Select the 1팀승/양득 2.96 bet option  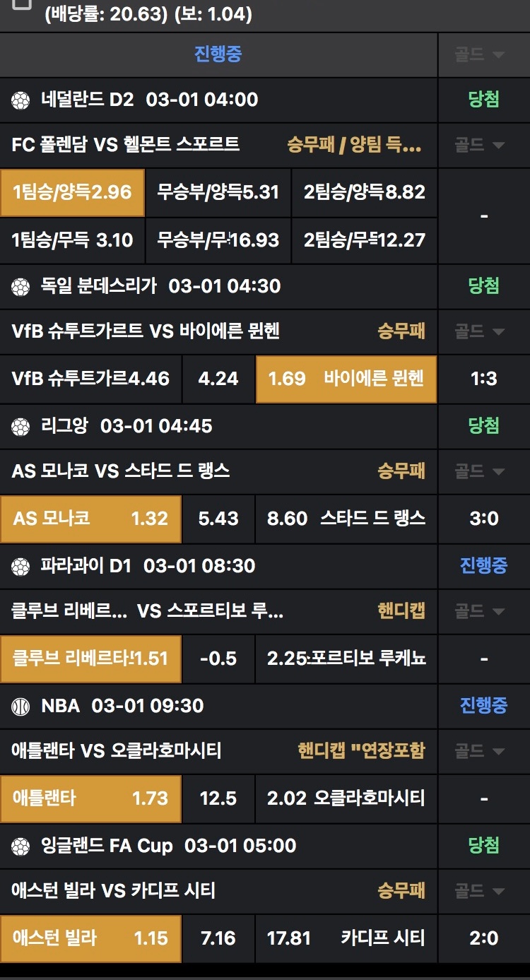point(72,192)
